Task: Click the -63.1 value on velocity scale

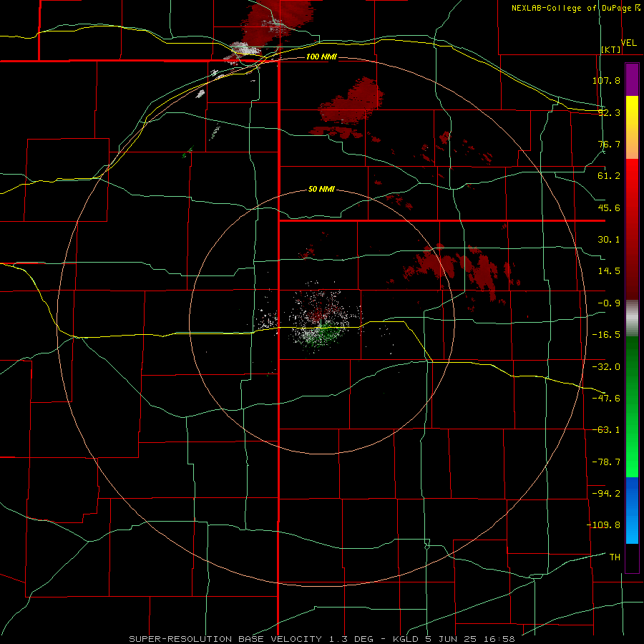Action: tap(606, 430)
